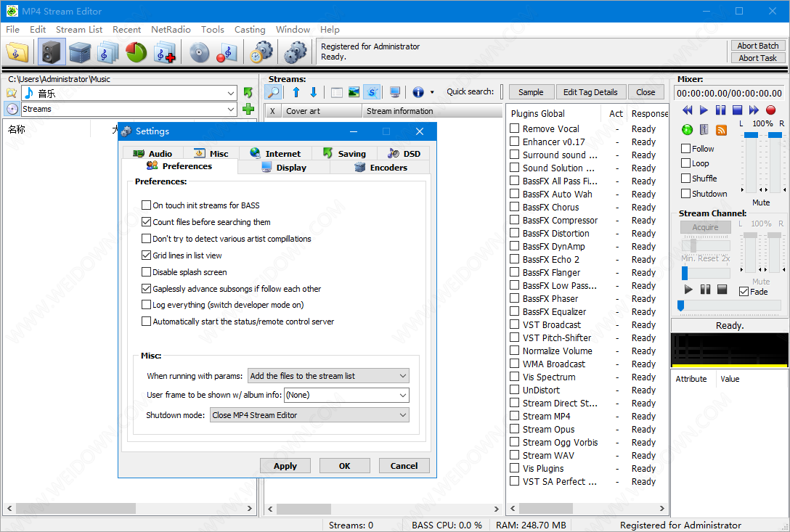Click the red-green pie chart toolbar icon
Screen dimensions: 790x532
[x=136, y=52]
